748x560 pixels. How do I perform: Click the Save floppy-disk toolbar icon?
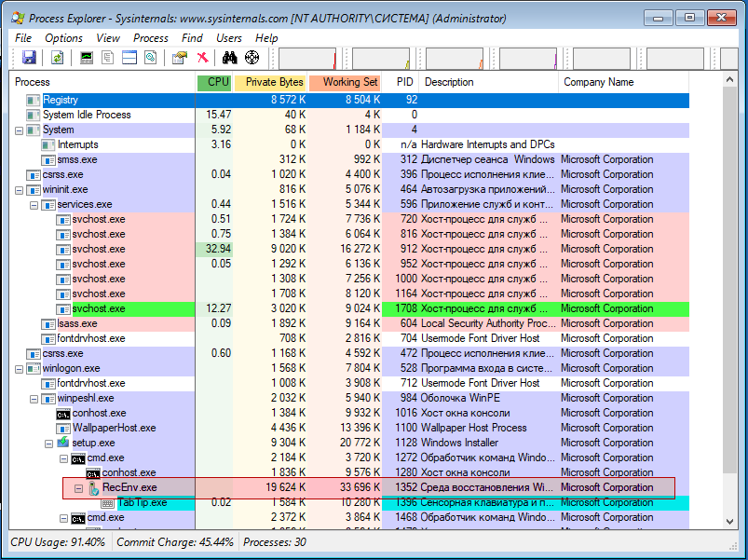(x=29, y=58)
